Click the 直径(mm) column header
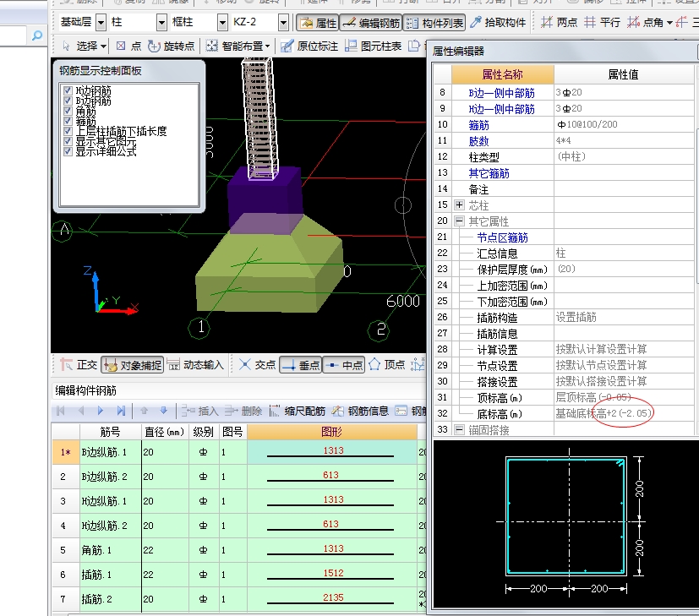This screenshot has width=699, height=616. (x=165, y=432)
